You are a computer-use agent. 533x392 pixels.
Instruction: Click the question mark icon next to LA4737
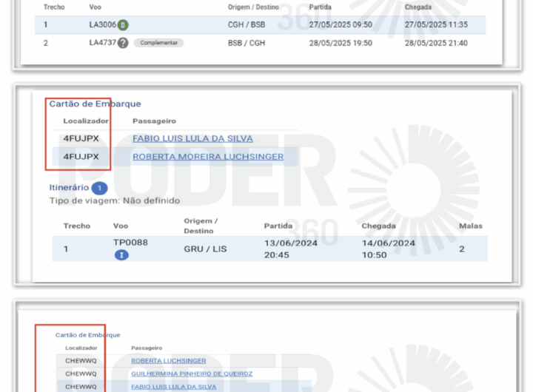(123, 43)
